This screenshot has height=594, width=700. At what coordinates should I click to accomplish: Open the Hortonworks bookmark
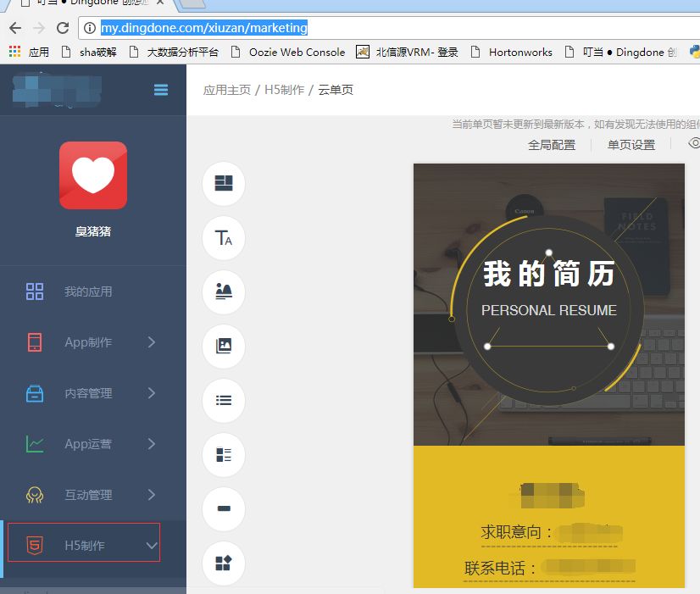(x=519, y=52)
